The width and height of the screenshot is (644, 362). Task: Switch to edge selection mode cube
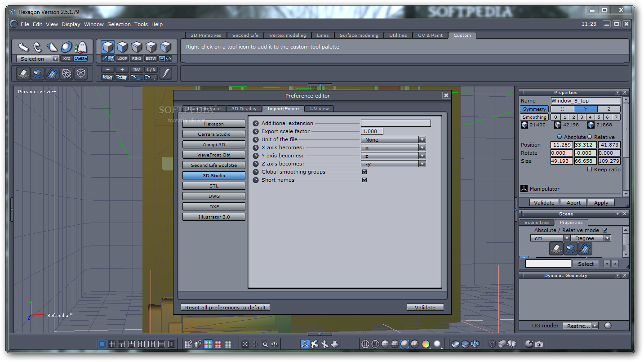137,47
